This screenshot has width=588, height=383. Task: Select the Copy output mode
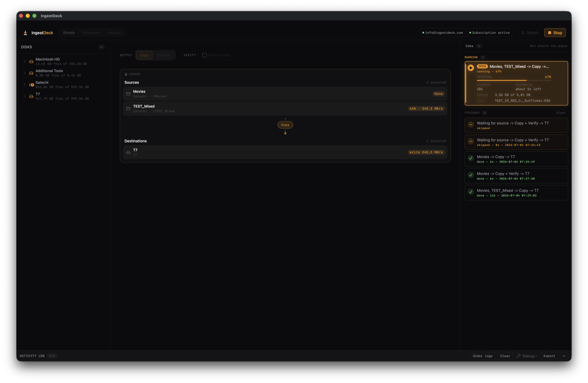(144, 55)
